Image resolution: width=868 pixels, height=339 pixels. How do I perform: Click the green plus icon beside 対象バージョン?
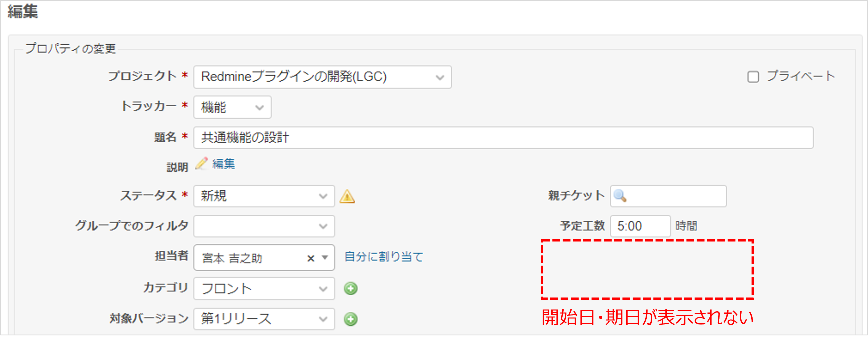[x=350, y=319]
